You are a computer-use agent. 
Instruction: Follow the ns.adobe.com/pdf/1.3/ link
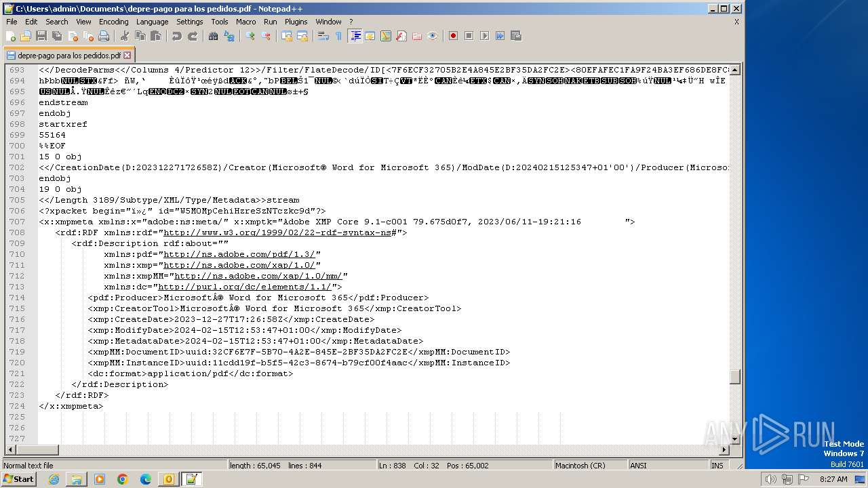pos(239,254)
